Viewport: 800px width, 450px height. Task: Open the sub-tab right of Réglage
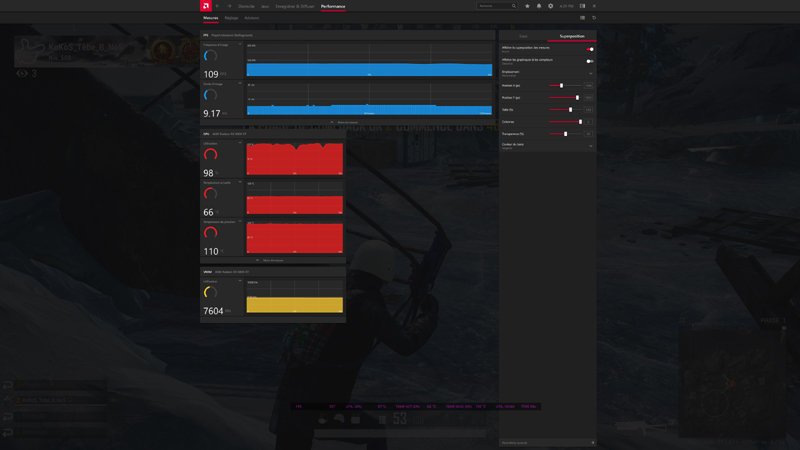[x=252, y=18]
